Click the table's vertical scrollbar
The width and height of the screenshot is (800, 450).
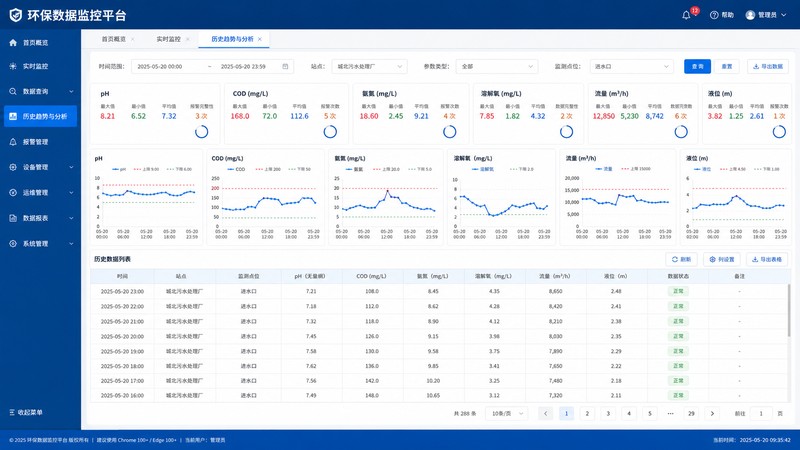point(789,310)
